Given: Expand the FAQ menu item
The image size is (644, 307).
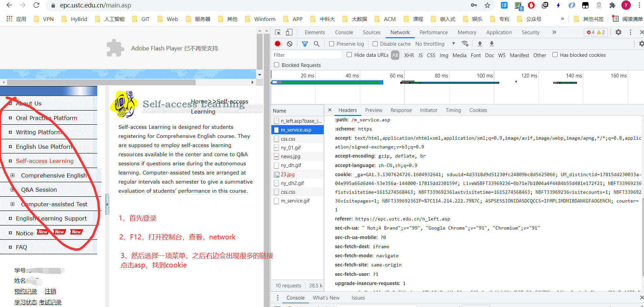Looking at the screenshot, I should point(10,247).
